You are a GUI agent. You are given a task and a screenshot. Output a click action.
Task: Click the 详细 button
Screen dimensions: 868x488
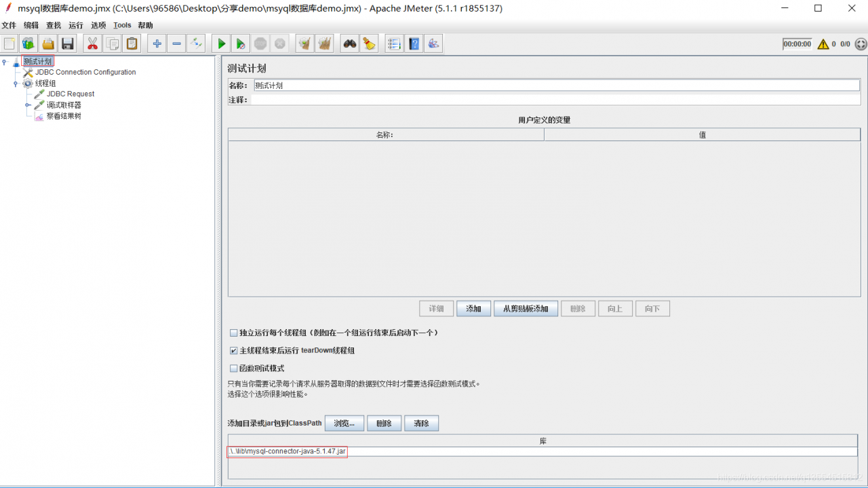point(436,309)
